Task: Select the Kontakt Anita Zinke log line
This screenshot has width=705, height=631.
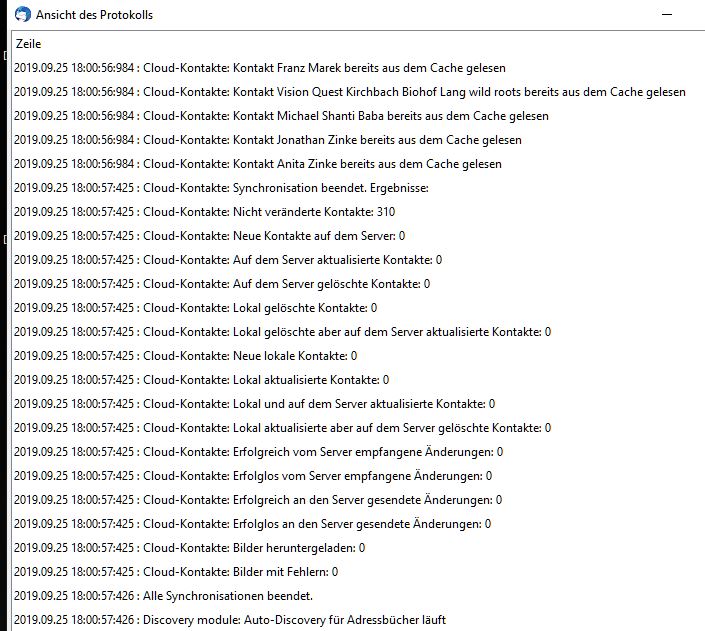Action: 258,164
